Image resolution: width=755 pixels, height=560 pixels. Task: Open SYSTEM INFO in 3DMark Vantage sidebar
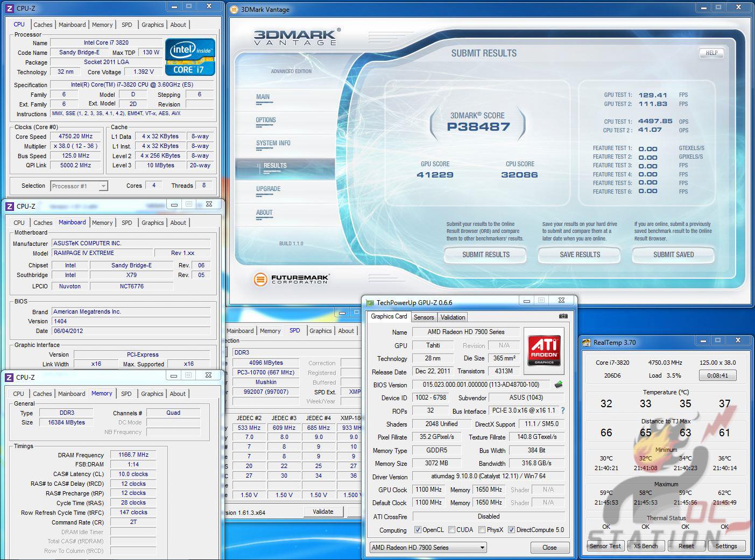tap(273, 144)
